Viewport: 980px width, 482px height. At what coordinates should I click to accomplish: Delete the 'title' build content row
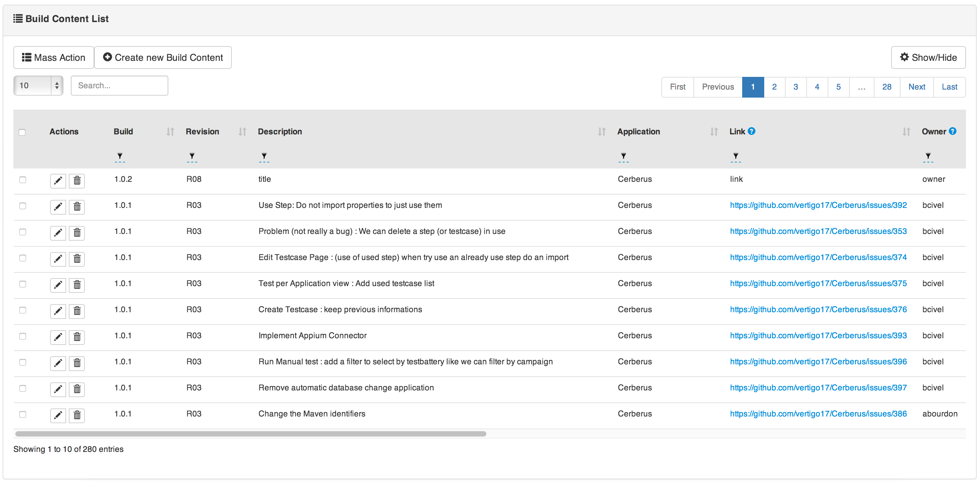[77, 180]
